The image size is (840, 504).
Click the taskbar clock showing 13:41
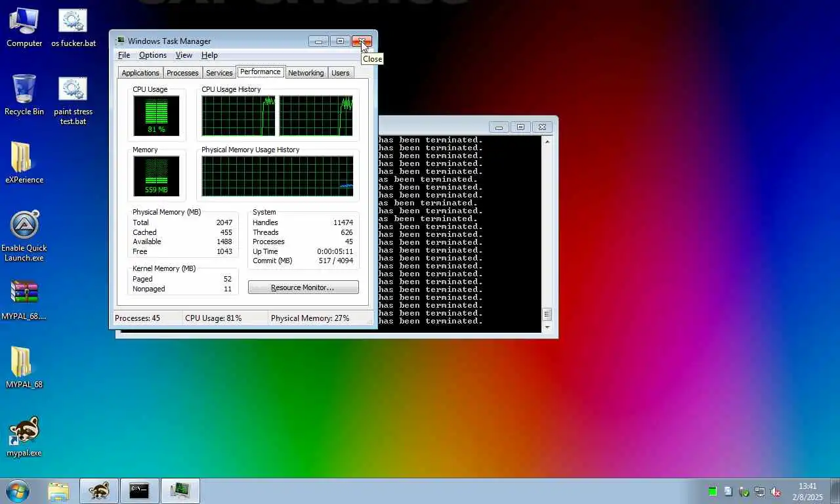[807, 492]
